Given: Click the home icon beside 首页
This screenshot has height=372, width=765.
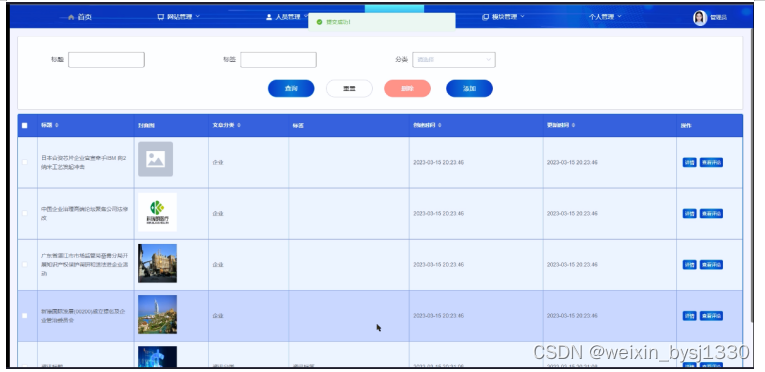Looking at the screenshot, I should coord(71,17).
